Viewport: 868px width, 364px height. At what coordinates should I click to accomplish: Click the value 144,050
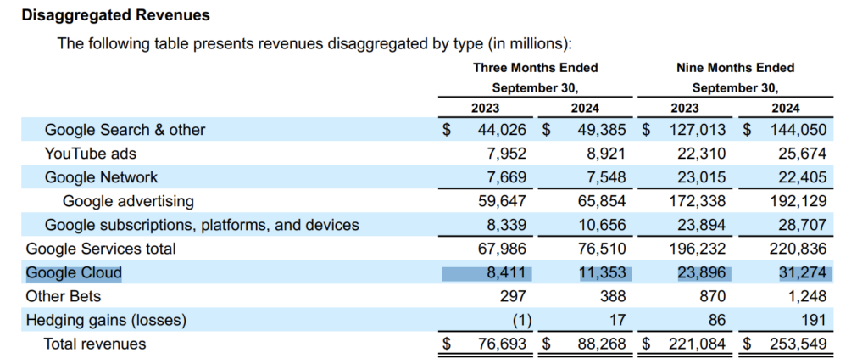(x=798, y=130)
